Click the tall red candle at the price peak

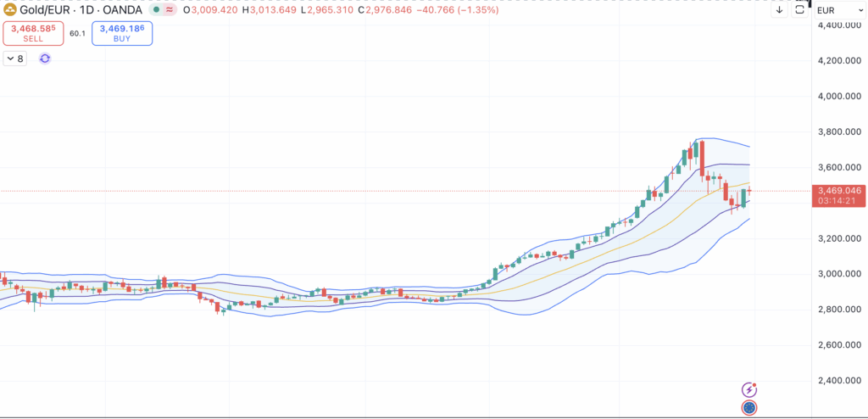[702, 159]
